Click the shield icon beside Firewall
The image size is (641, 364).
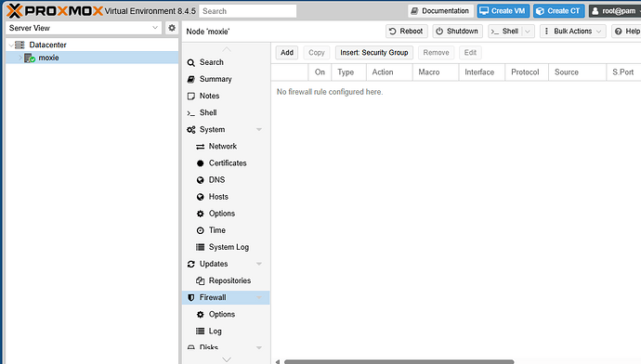(x=191, y=298)
